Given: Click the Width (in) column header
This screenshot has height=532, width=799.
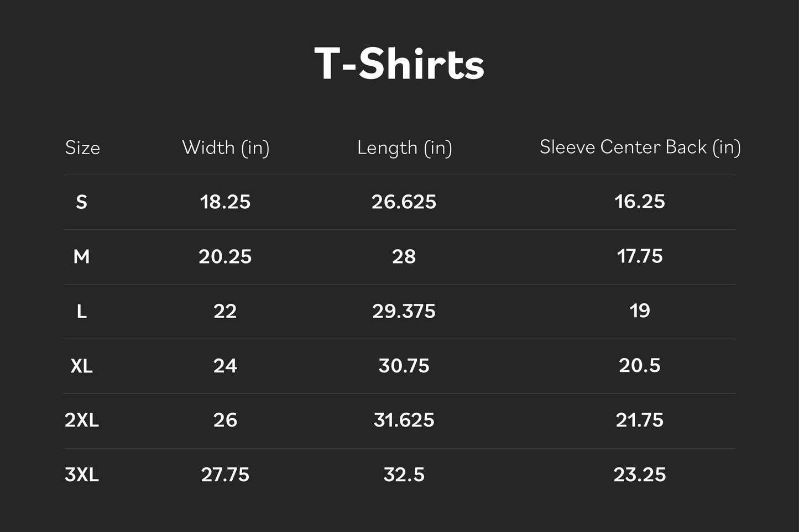Looking at the screenshot, I should pyautogui.click(x=226, y=148).
